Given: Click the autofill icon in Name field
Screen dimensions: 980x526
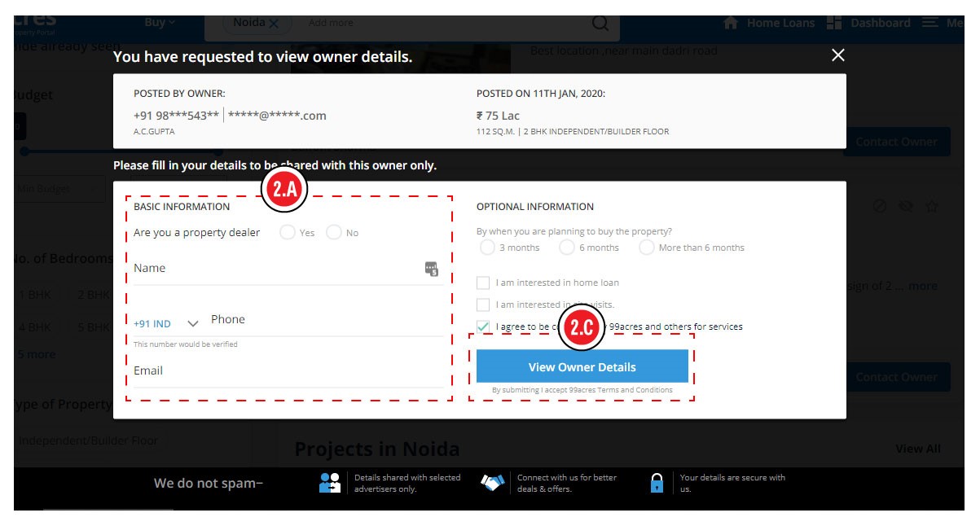Looking at the screenshot, I should pos(432,269).
